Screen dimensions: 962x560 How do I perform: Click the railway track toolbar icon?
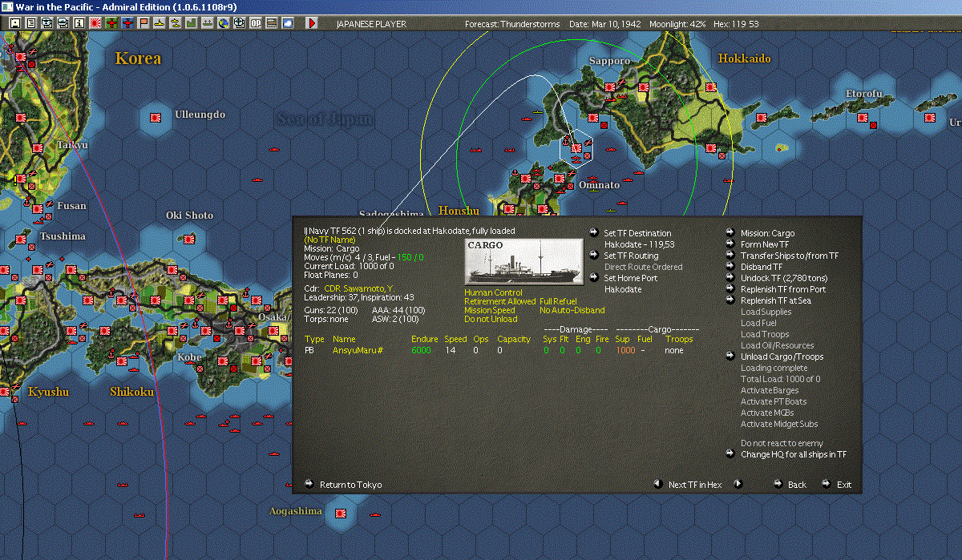272,23
